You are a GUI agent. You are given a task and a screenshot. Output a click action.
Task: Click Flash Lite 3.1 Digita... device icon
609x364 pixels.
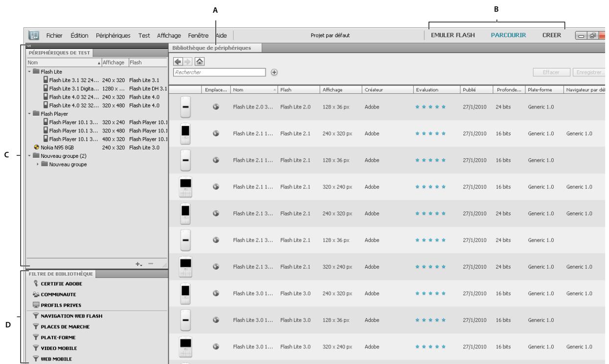click(46, 88)
